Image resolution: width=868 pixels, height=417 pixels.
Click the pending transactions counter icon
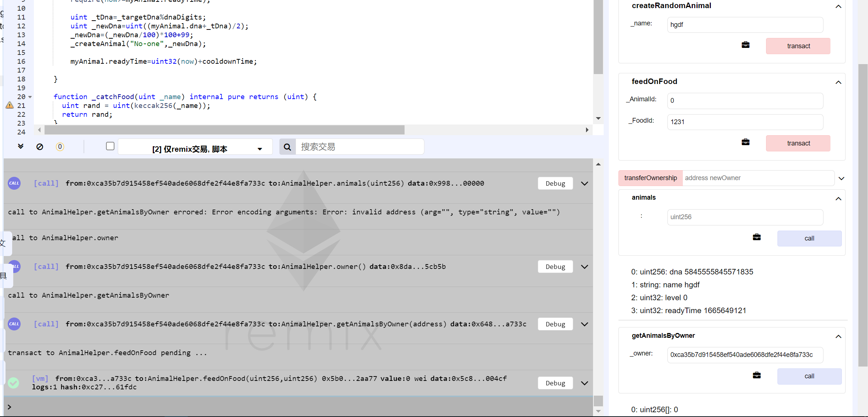click(60, 147)
